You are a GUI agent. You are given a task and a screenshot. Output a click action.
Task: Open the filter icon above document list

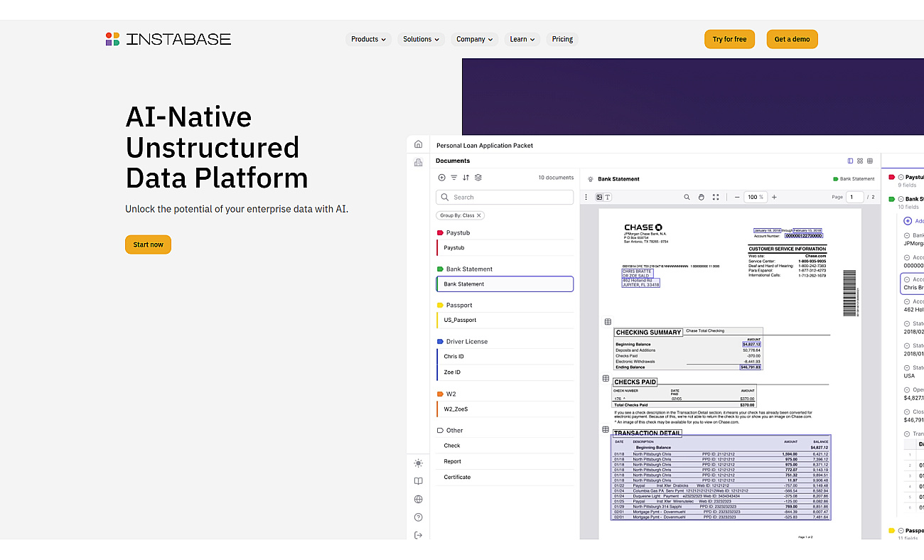pos(453,178)
